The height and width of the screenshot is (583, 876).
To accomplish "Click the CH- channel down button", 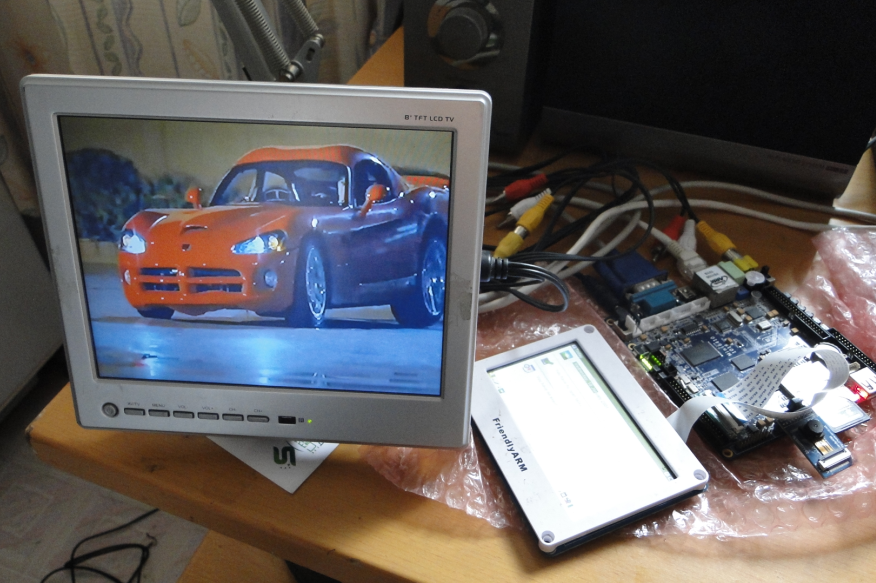I will pyautogui.click(x=233, y=417).
